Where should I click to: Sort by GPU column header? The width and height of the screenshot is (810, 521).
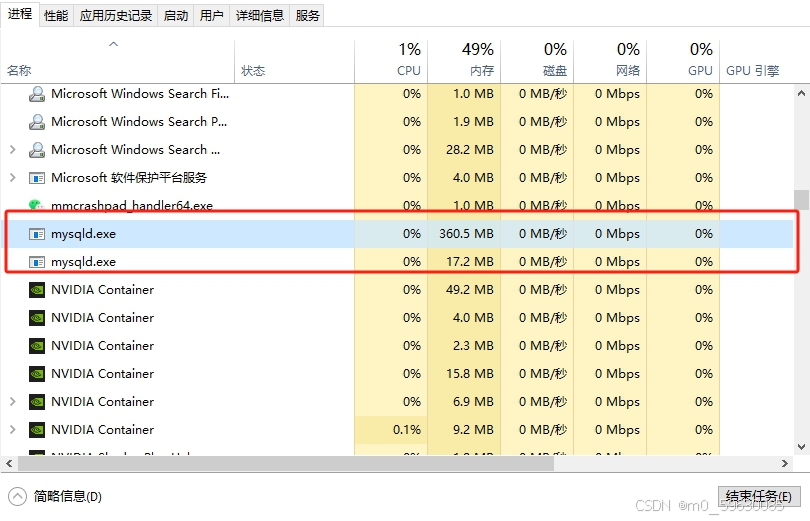(683, 61)
